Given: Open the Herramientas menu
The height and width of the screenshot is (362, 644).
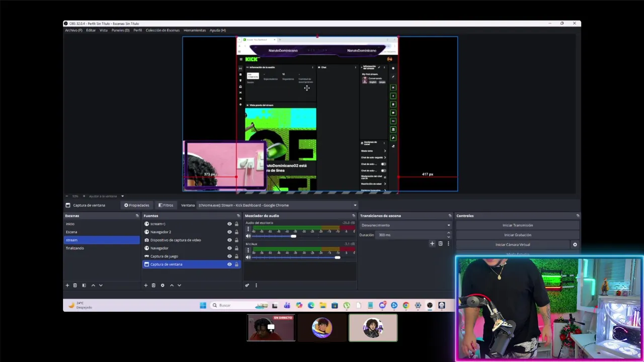Looking at the screenshot, I should [x=195, y=30].
